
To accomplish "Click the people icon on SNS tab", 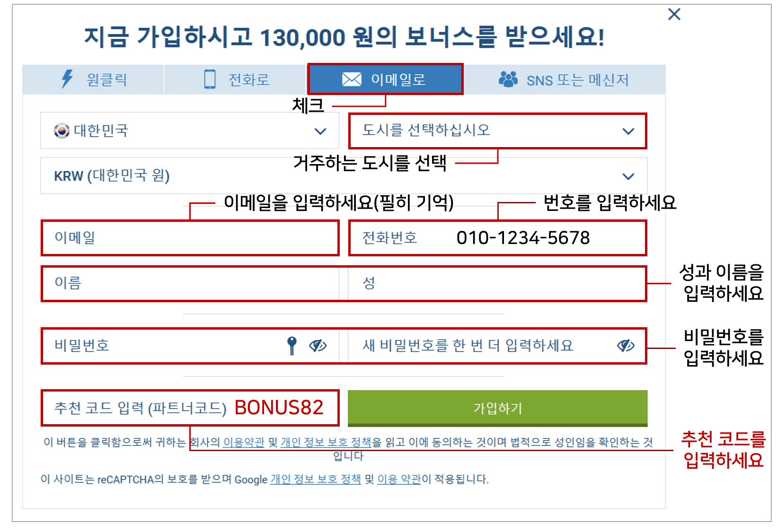I will (508, 79).
